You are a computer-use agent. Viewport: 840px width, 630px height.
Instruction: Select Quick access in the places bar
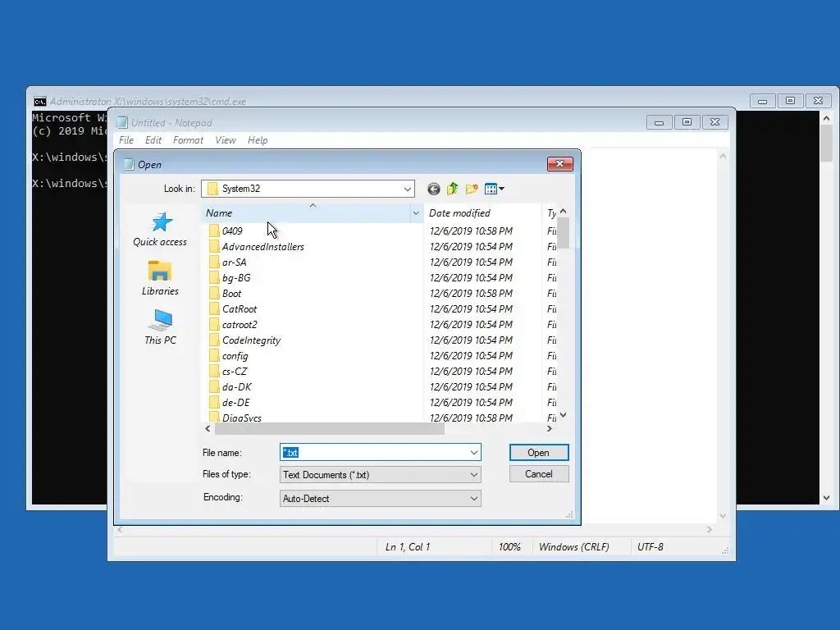pos(160,230)
